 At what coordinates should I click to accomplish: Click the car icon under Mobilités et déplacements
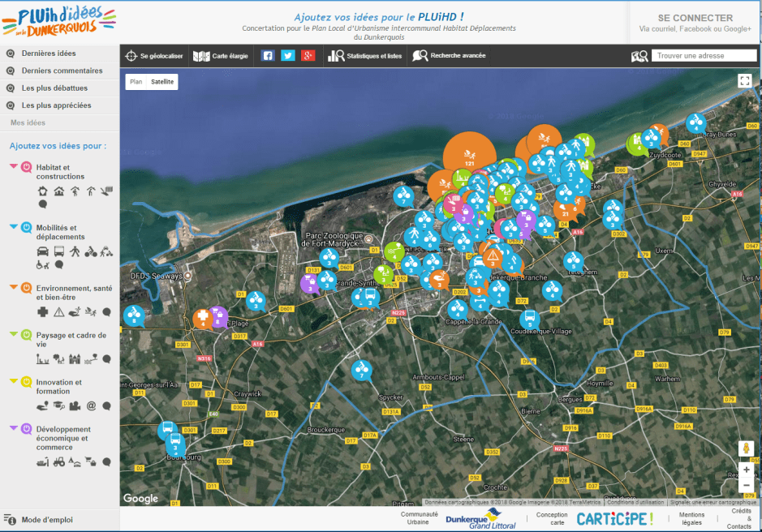point(42,251)
